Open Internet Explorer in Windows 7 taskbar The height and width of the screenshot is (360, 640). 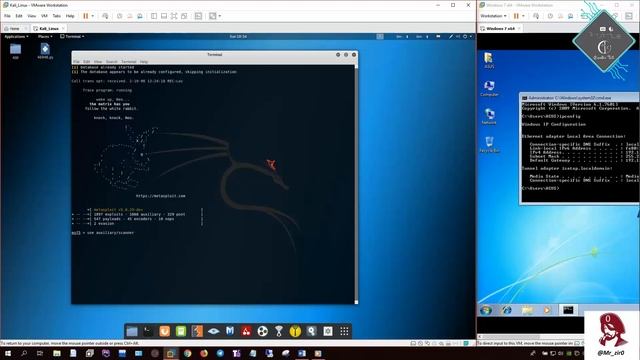tap(507, 310)
